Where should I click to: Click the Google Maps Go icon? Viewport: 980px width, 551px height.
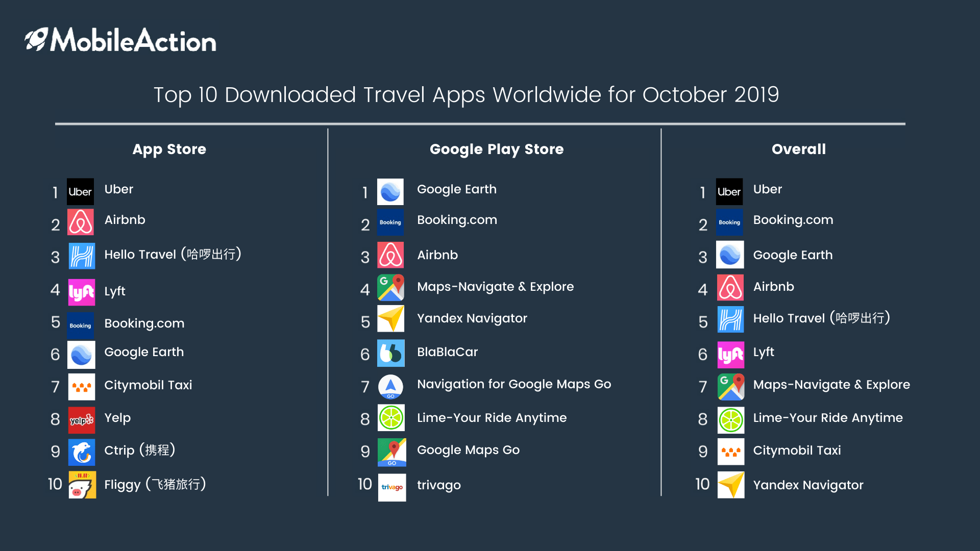coord(392,453)
